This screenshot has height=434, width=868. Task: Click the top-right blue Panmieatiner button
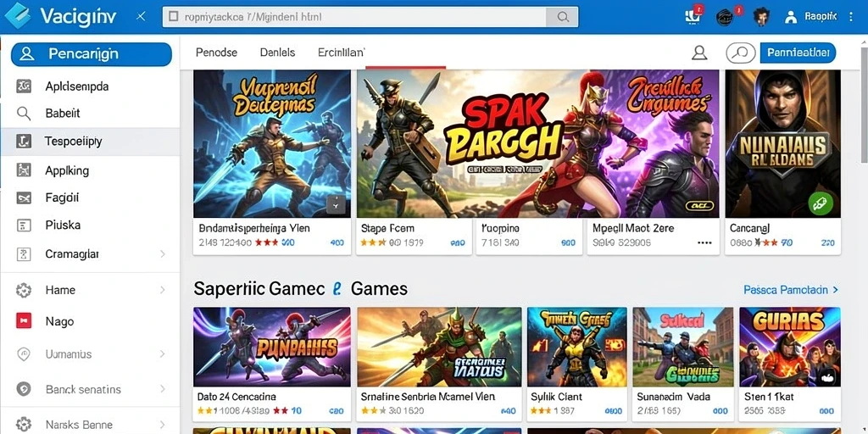[x=798, y=53]
